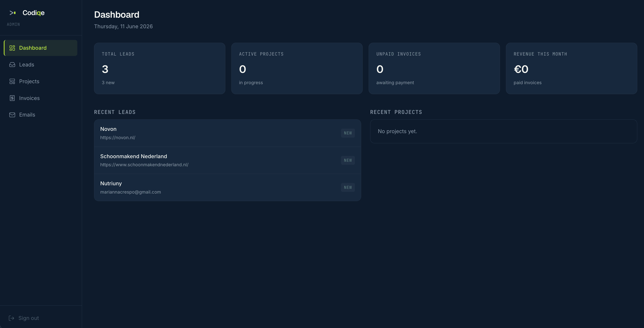Open the Projects section
The image size is (644, 328).
click(x=40, y=81)
